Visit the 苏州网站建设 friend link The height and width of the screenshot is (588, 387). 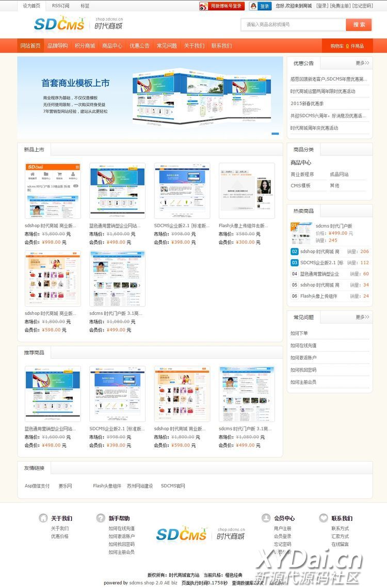pyautogui.click(x=140, y=486)
